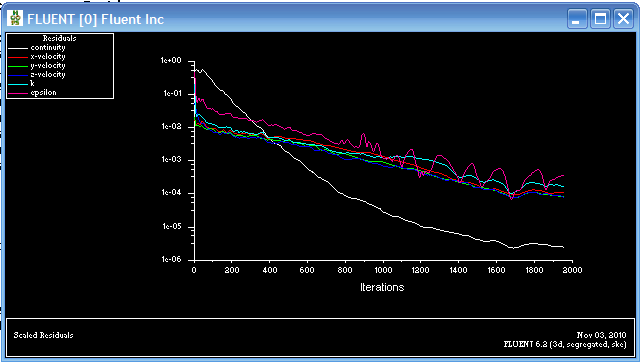Click the 'FLUENT 6.3 (3d, segregated, ske)' text
The width and height of the screenshot is (642, 364).
565,344
